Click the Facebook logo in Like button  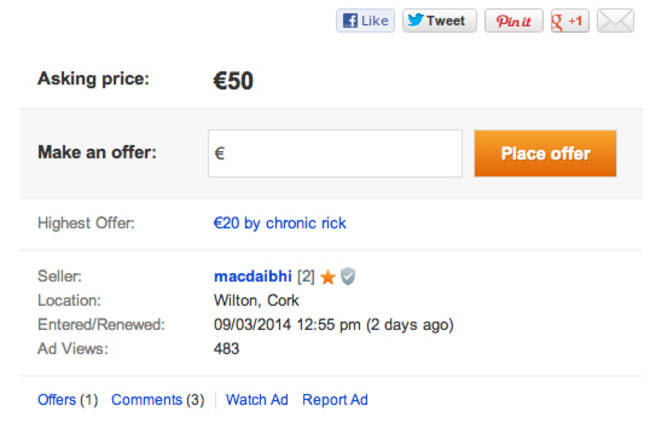[350, 20]
